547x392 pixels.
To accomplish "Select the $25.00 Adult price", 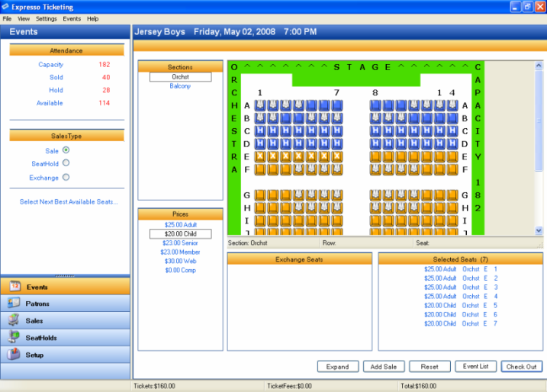I will click(x=181, y=224).
